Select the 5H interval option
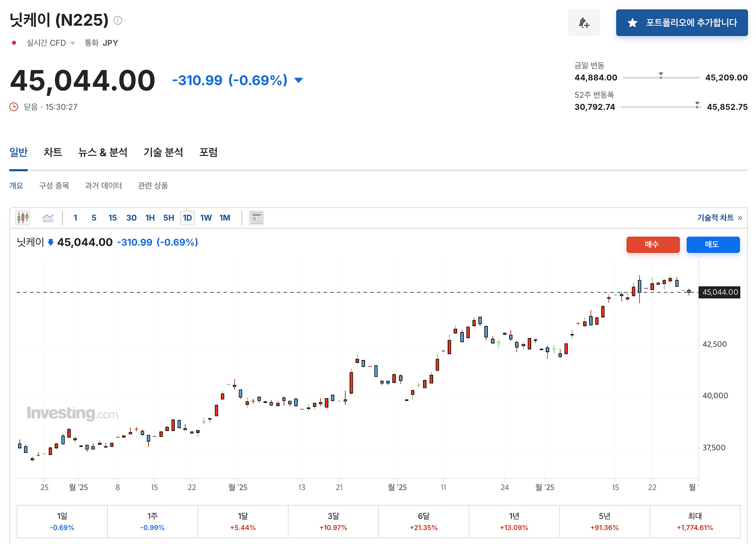The image size is (756, 544). pyautogui.click(x=169, y=218)
